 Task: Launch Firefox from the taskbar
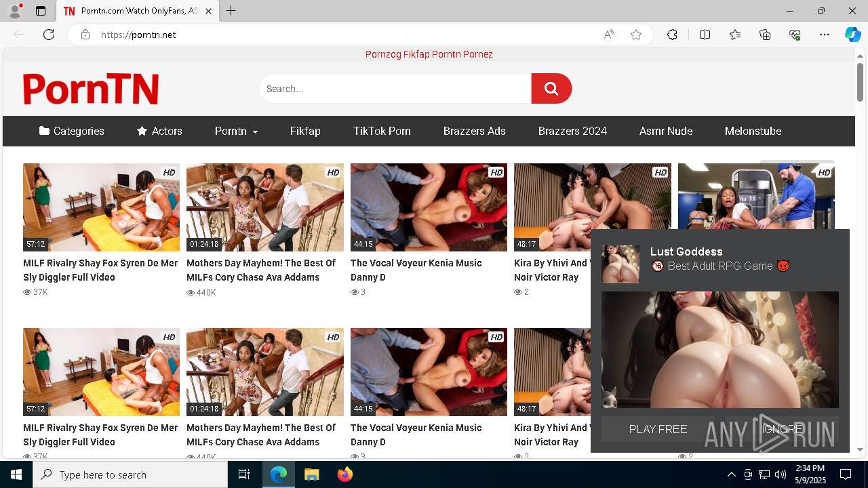[x=345, y=474]
